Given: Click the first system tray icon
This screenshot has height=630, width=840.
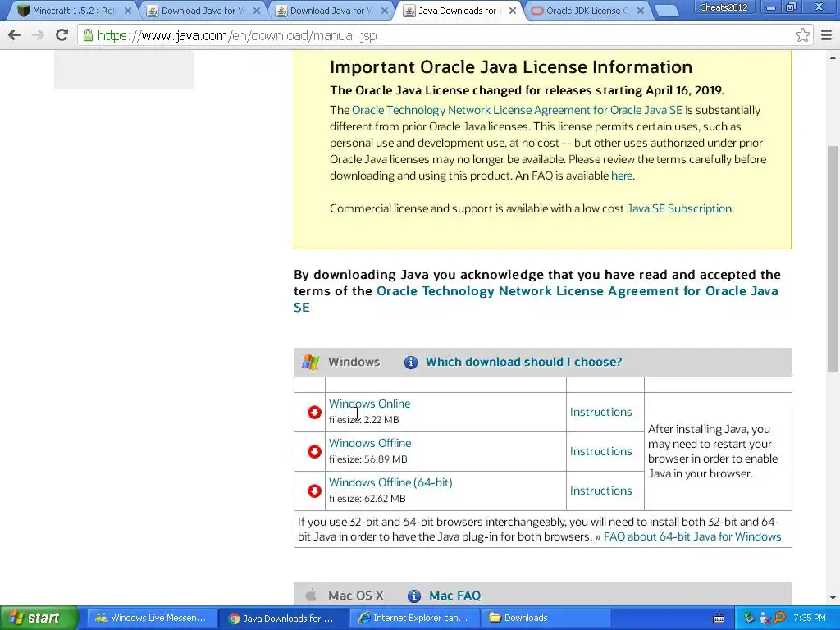Looking at the screenshot, I should click(750, 618).
